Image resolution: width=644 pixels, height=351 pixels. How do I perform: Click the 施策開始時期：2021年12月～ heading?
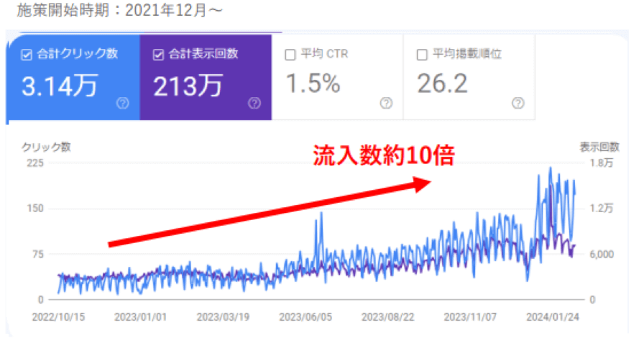click(x=119, y=10)
